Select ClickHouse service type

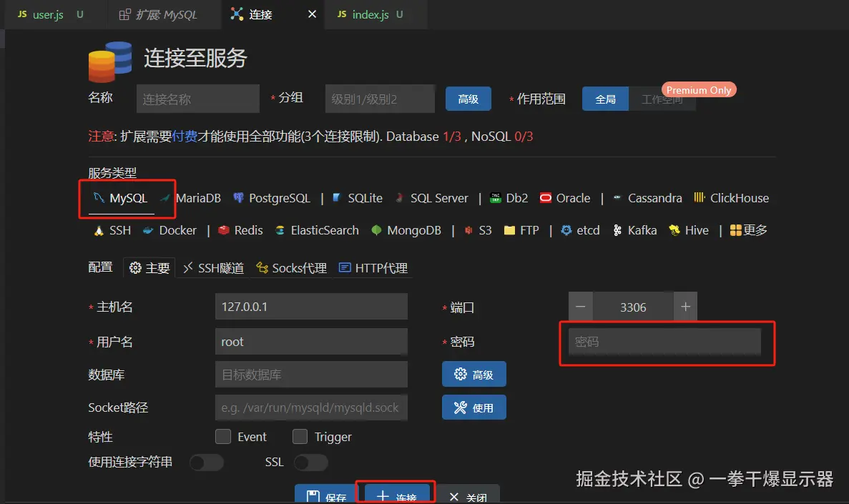click(x=732, y=198)
